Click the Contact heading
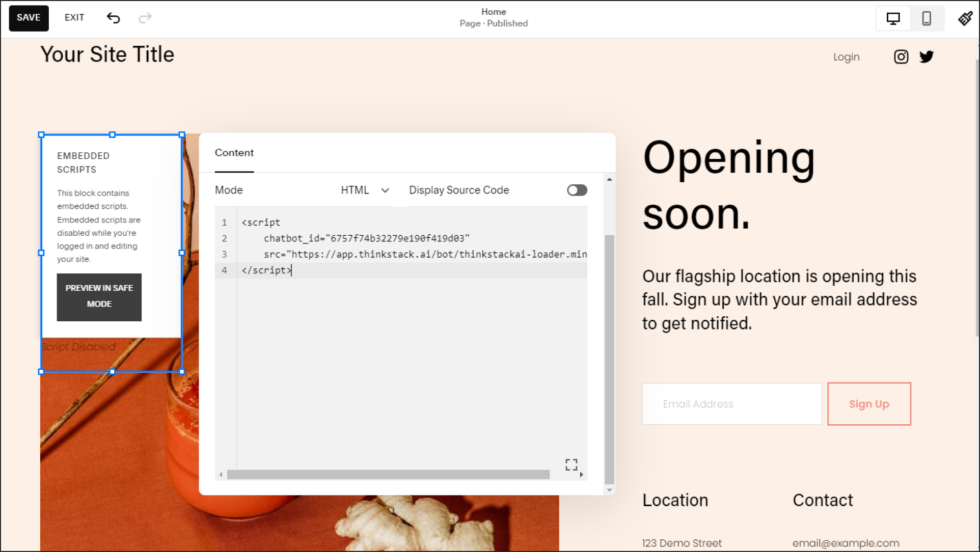 pos(823,500)
